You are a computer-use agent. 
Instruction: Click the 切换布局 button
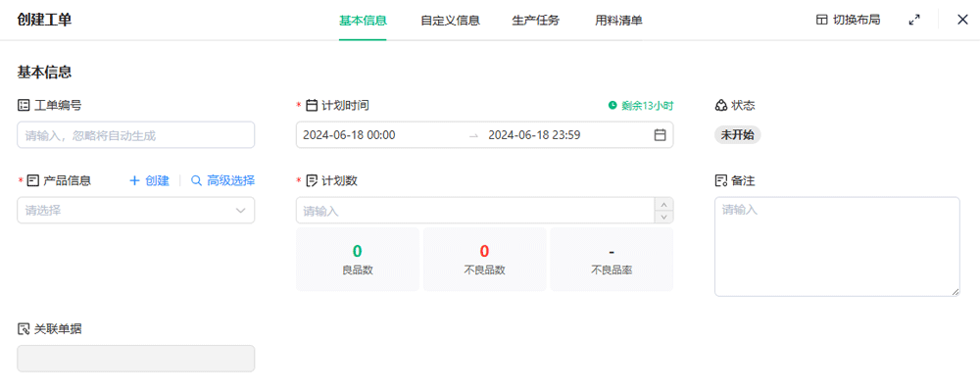point(848,20)
